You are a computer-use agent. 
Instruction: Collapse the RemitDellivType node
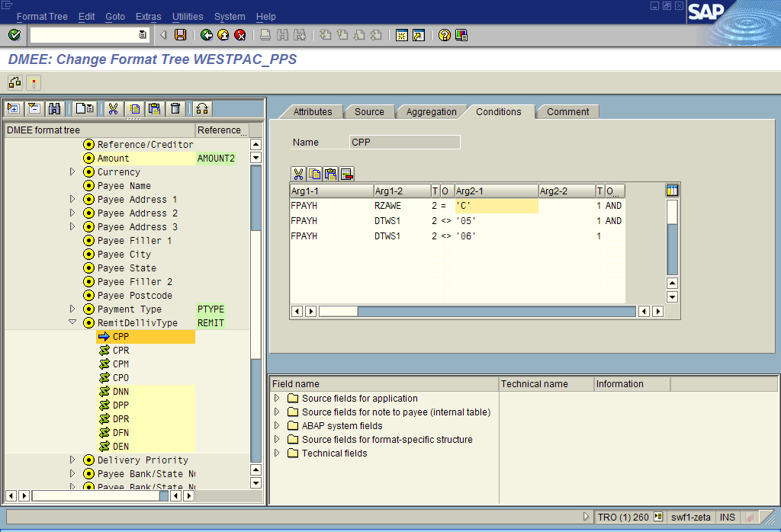(72, 322)
